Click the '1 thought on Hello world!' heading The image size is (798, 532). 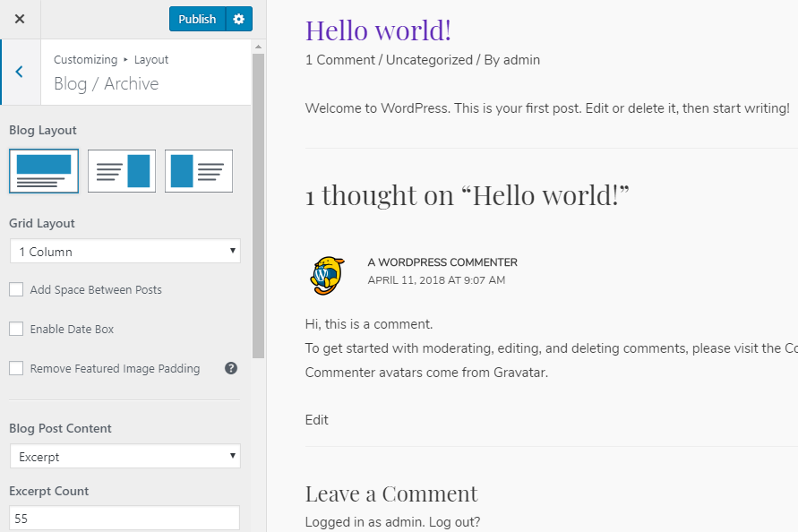[x=468, y=195]
